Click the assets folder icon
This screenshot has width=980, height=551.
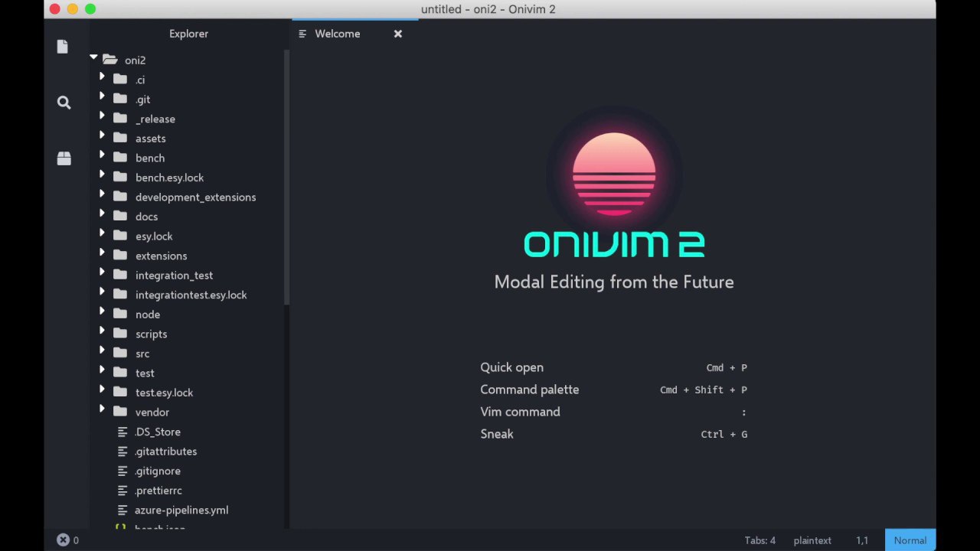coord(120,138)
